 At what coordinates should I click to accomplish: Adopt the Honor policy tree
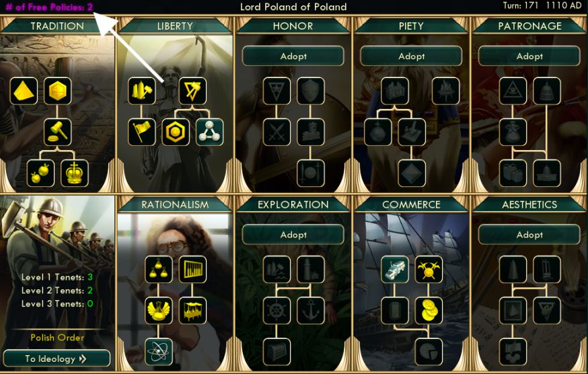293,57
